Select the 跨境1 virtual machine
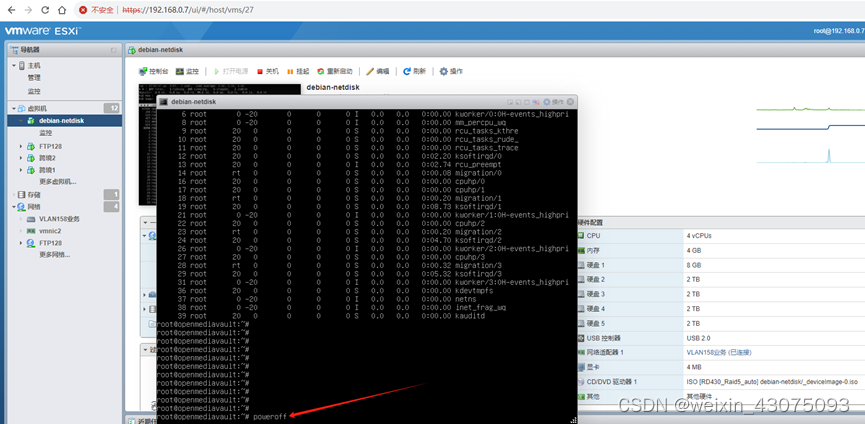The image size is (865, 424). point(47,170)
